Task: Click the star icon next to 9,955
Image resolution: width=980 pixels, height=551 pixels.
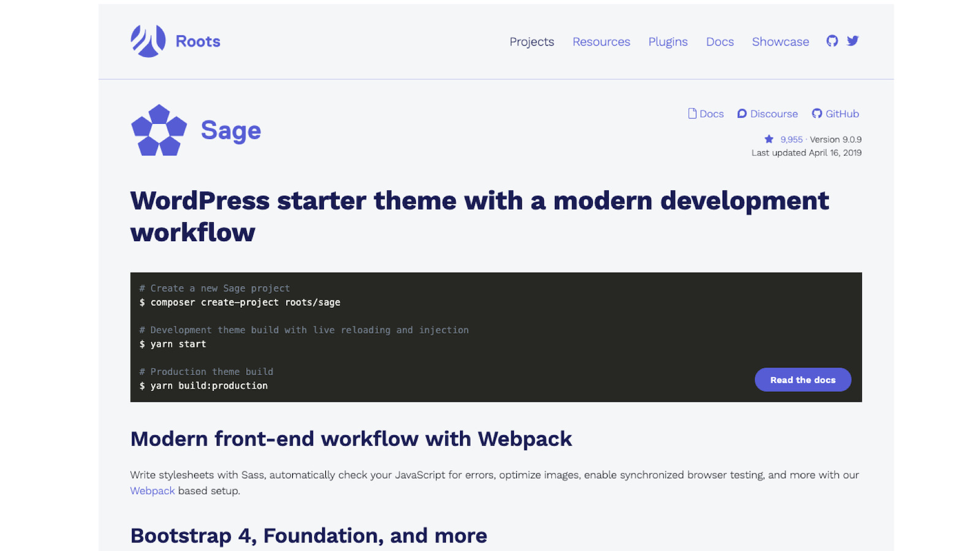Action: tap(769, 139)
